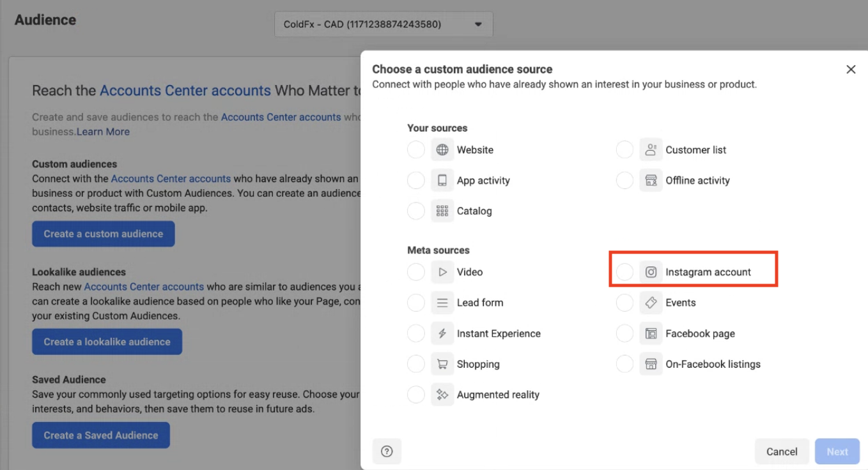The height and width of the screenshot is (470, 868).
Task: Click the Video play icon
Action: 442,272
